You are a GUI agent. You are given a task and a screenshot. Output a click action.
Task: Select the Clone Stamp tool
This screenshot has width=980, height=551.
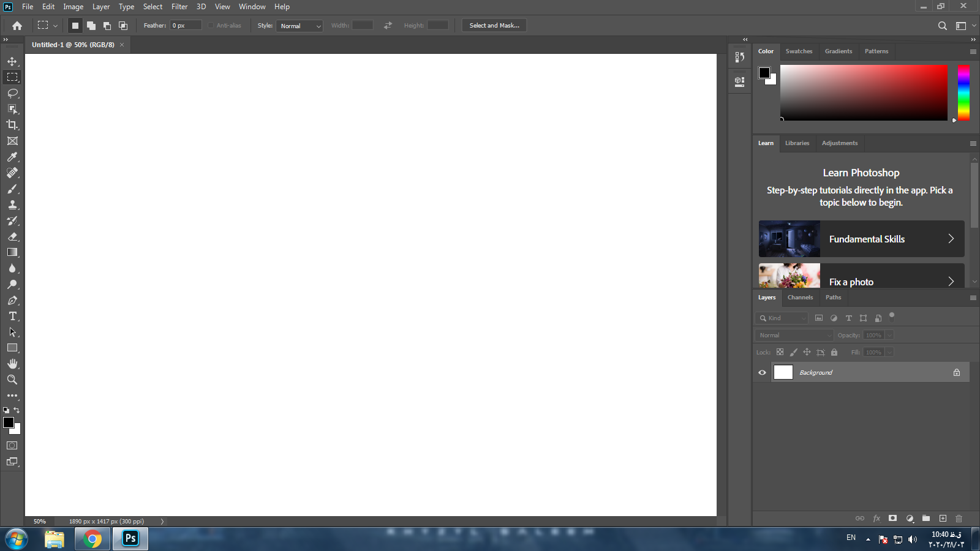12,204
